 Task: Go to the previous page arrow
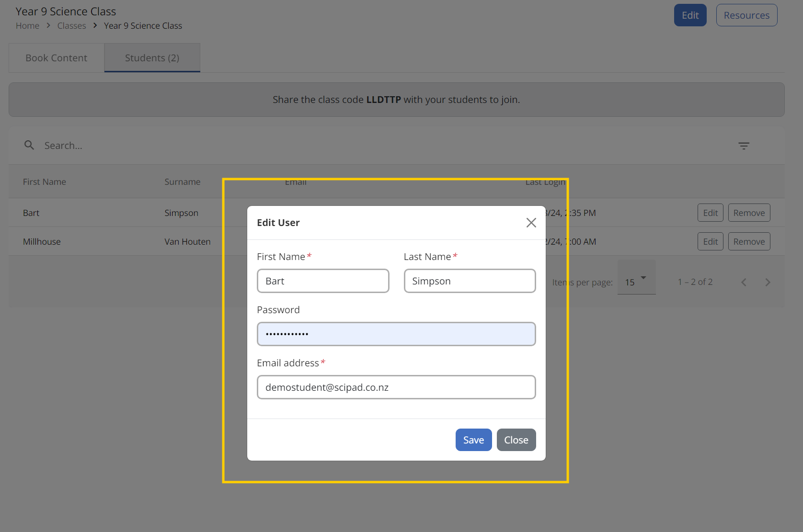click(744, 283)
